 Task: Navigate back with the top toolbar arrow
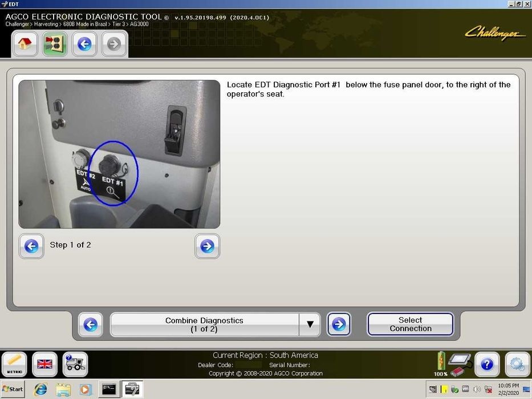tap(84, 44)
